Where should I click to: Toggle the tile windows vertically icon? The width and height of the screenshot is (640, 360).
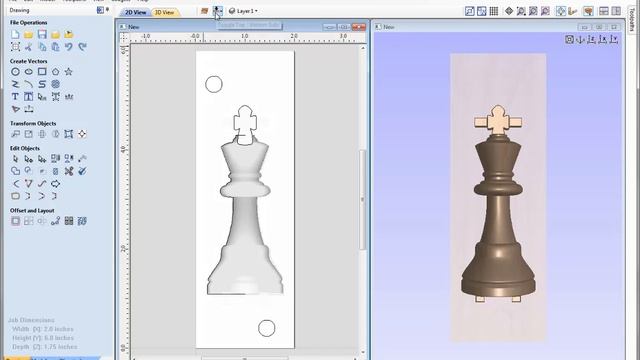tap(616, 11)
